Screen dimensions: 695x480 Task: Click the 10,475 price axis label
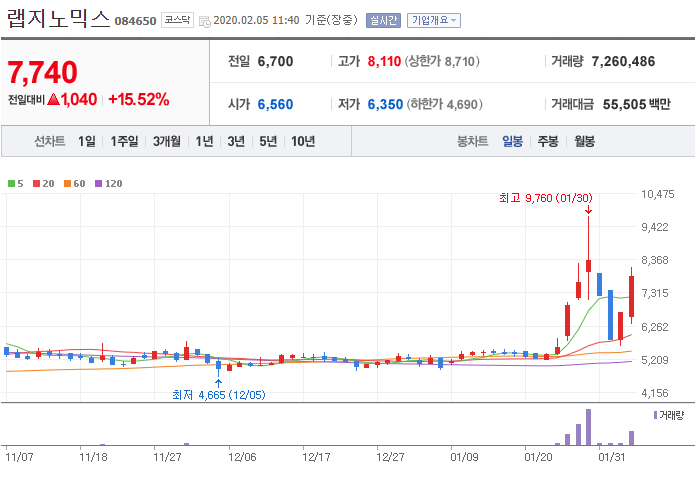click(658, 194)
